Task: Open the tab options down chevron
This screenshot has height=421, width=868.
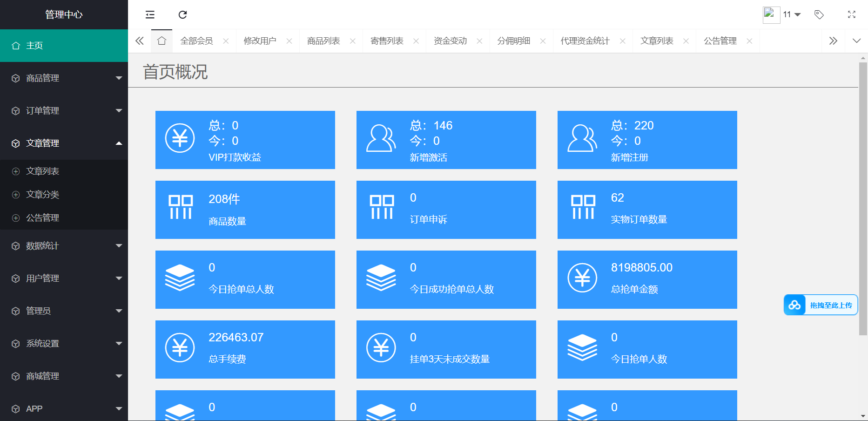Action: click(x=856, y=41)
